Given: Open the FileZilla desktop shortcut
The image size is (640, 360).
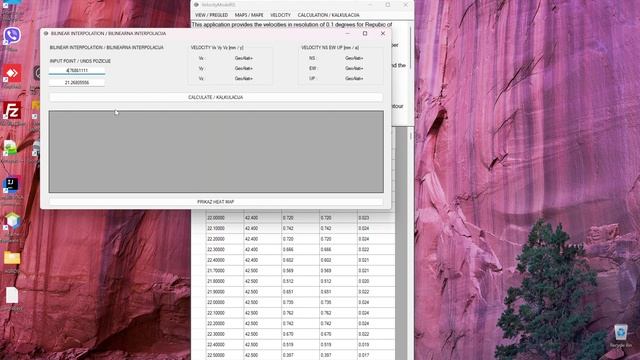Looking at the screenshot, I should click(x=12, y=111).
